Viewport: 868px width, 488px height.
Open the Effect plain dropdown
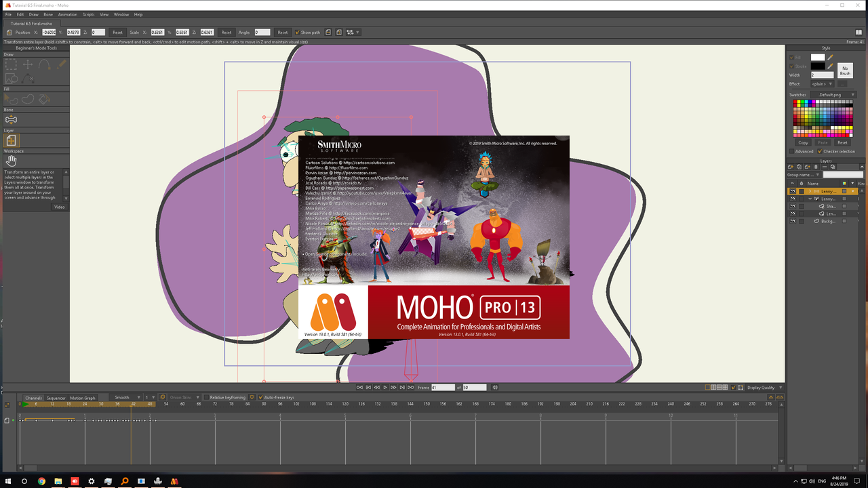pyautogui.click(x=823, y=84)
